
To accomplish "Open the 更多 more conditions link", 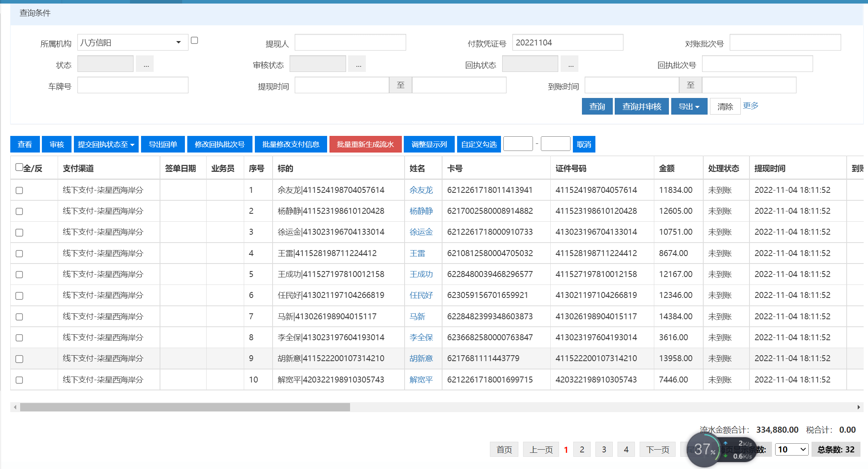I will coord(750,105).
